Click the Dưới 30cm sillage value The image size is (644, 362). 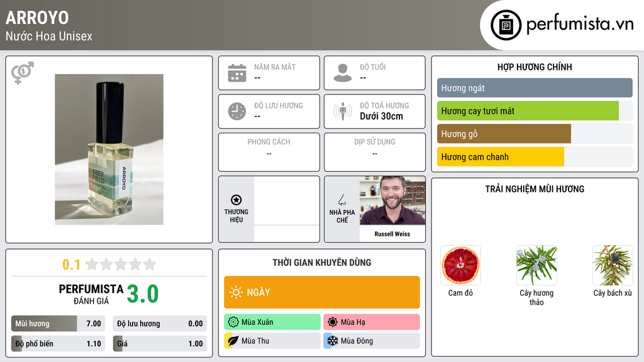(382, 116)
